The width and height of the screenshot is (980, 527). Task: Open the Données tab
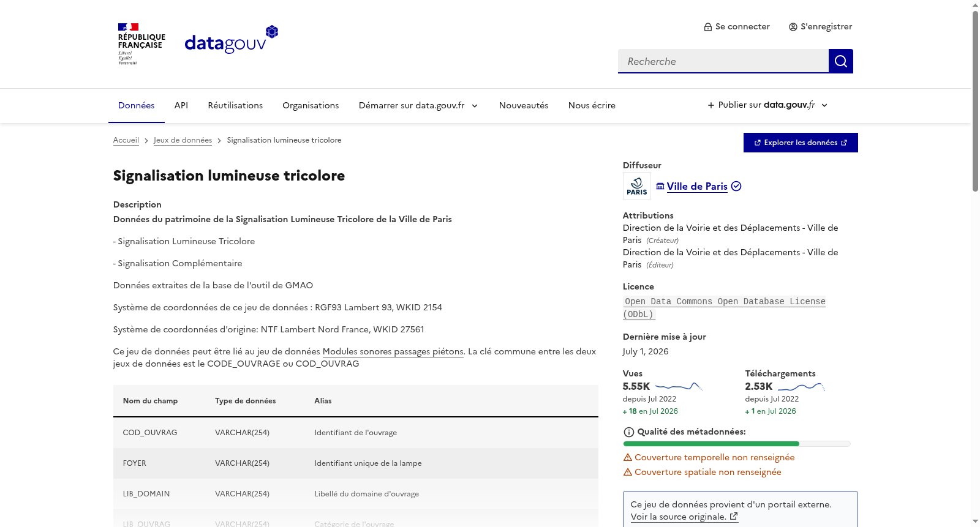pyautogui.click(x=137, y=105)
